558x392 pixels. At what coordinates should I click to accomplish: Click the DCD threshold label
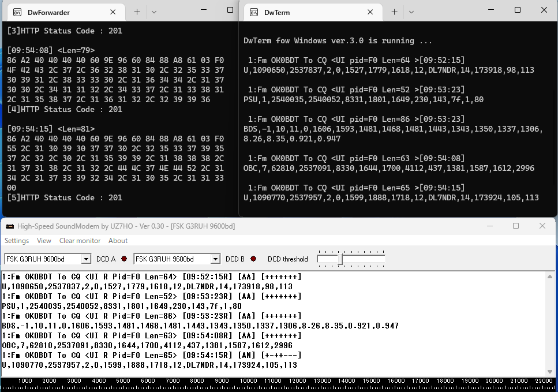coord(287,259)
